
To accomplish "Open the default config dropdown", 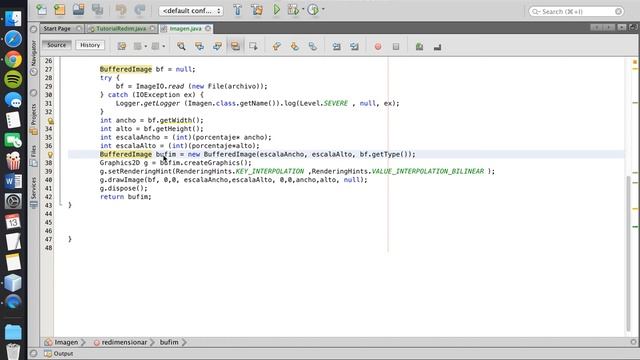I will pyautogui.click(x=191, y=11).
